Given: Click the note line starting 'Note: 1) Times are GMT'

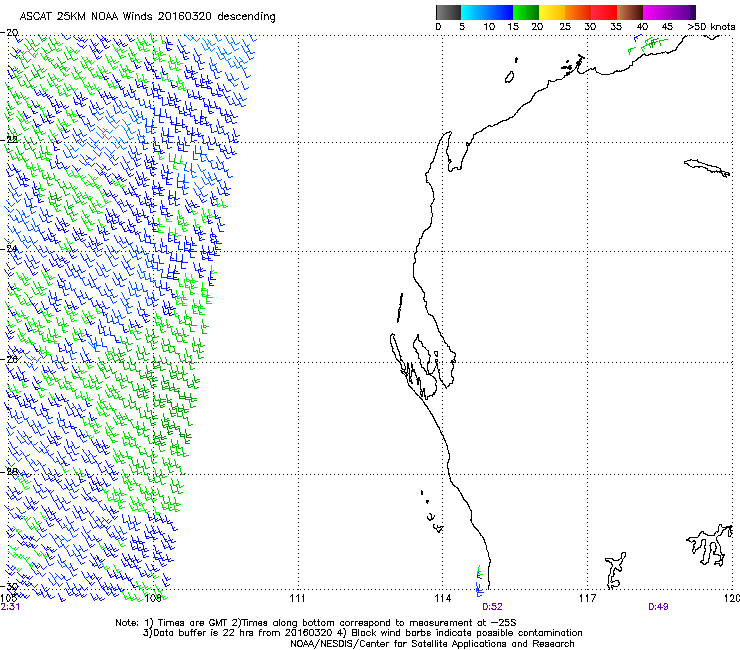Looking at the screenshot, I should (316, 623).
